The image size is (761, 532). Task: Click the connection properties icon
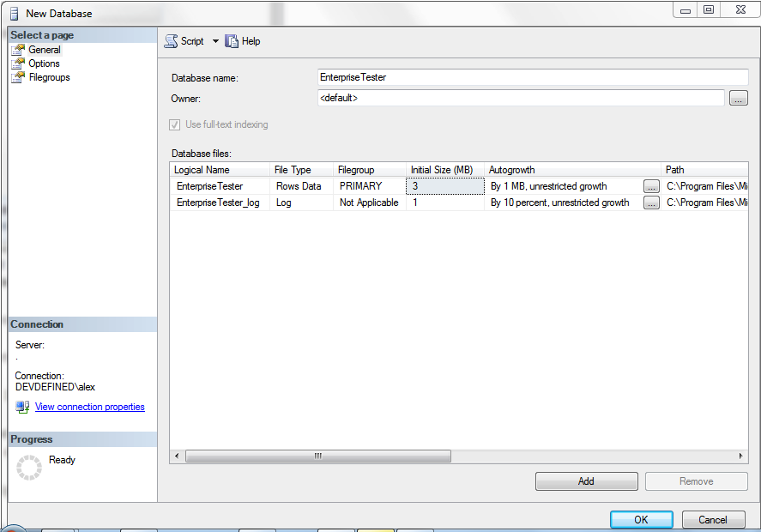coord(22,407)
